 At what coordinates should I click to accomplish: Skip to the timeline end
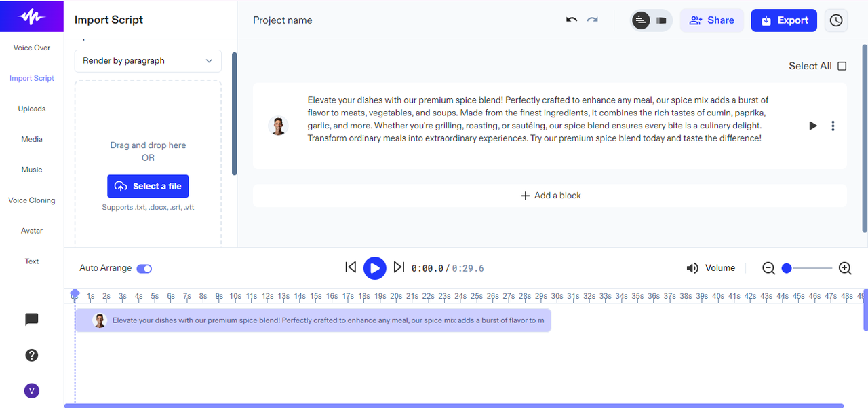pos(399,267)
